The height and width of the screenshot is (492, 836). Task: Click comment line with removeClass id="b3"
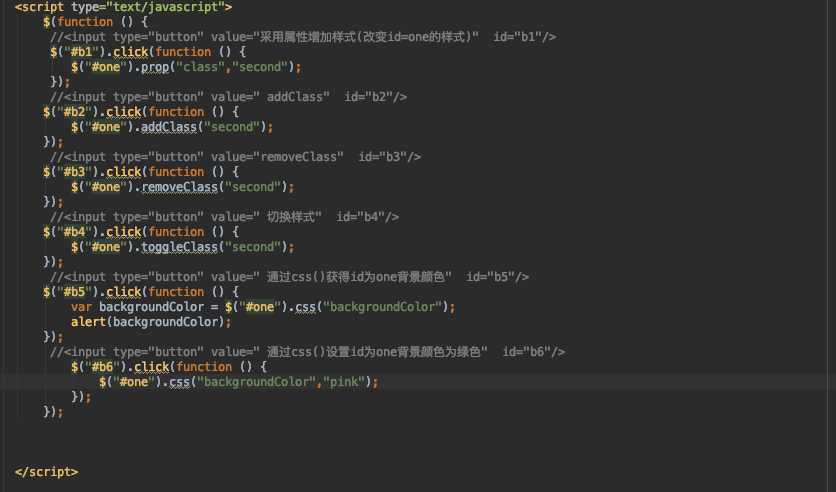[x=235, y=157]
